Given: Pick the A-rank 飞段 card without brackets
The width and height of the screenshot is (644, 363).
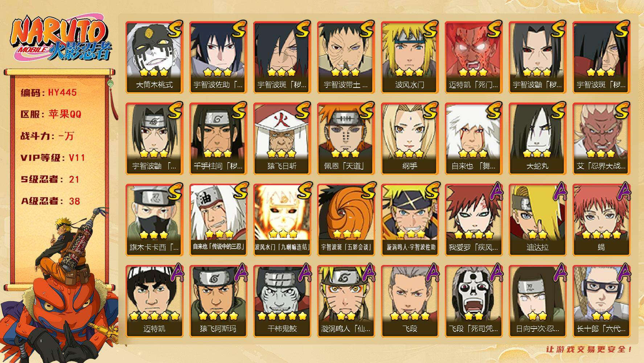Looking at the screenshot, I should [x=410, y=301].
